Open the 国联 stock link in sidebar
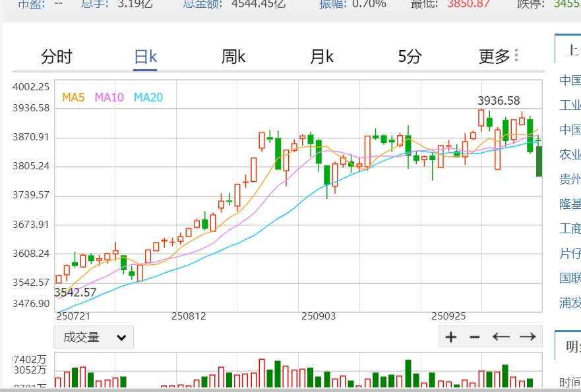This screenshot has width=581, height=392. (x=570, y=277)
